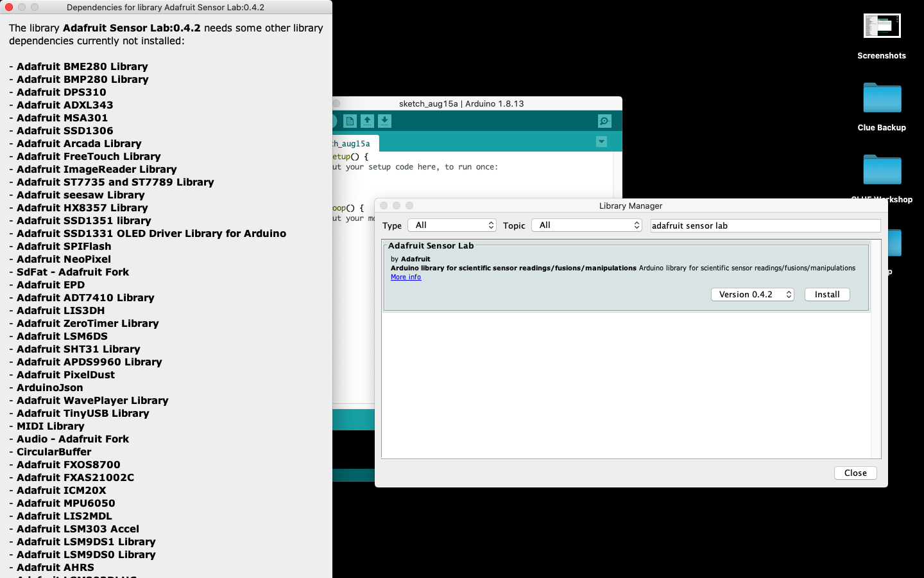Open the Version 0.4.2 selector
The image size is (924, 578).
pos(753,294)
